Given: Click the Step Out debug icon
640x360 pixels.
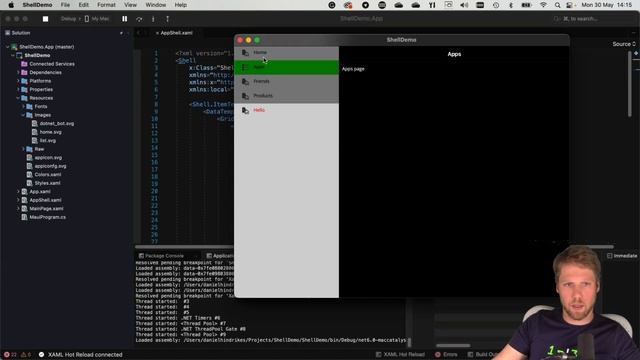Looking at the screenshot, I should click(x=167, y=19).
